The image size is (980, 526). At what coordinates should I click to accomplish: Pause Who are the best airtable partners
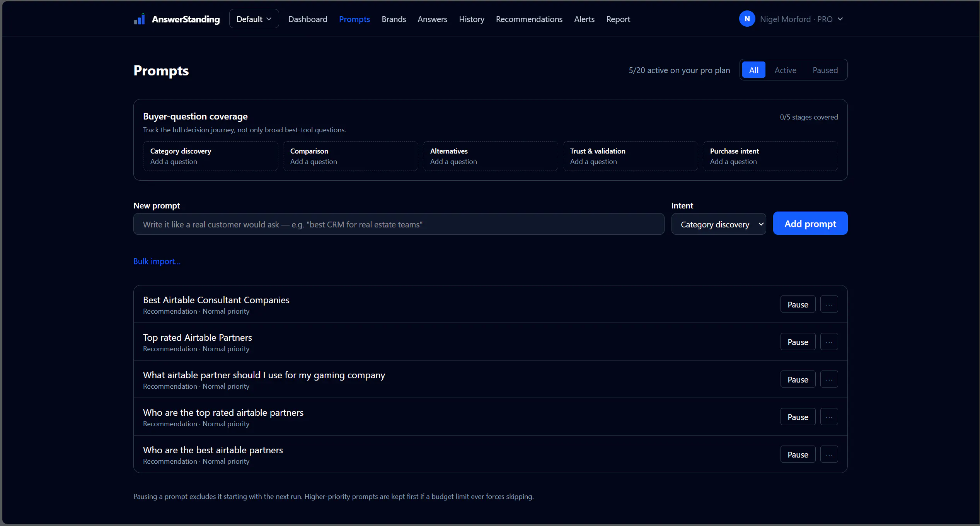tap(798, 454)
